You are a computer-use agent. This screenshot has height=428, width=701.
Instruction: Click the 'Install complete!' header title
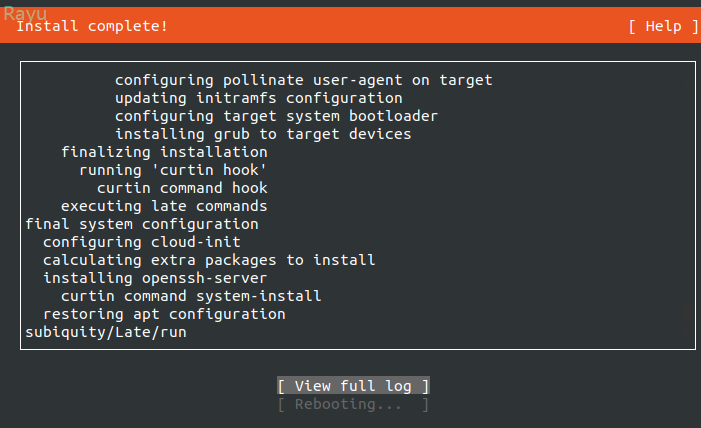[x=92, y=25]
